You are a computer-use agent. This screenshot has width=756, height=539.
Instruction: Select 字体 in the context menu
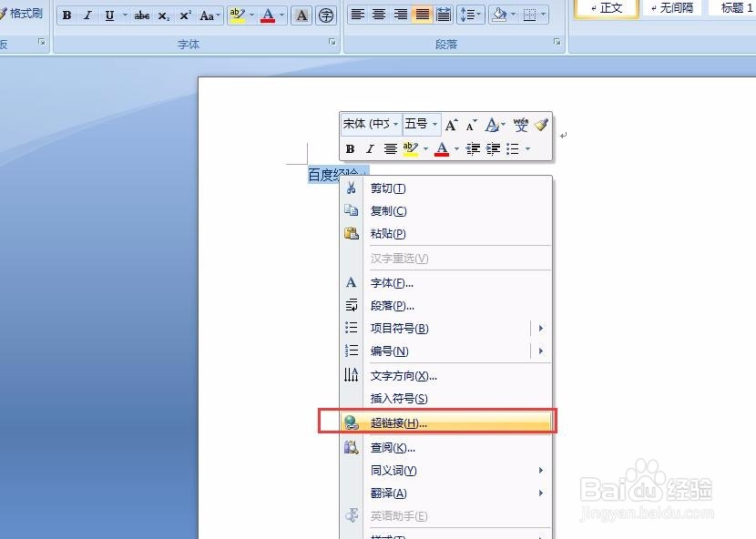coord(390,282)
